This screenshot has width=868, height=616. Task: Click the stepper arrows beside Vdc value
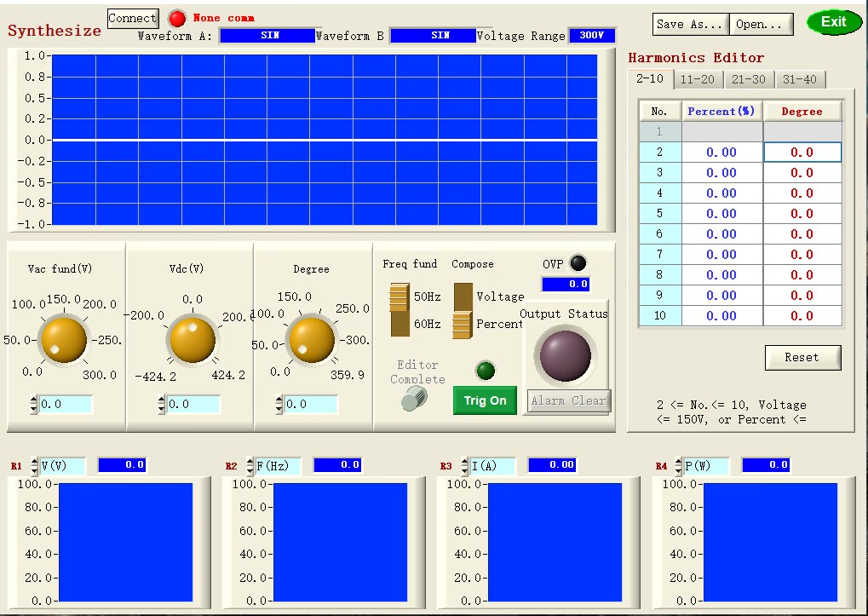(x=162, y=405)
